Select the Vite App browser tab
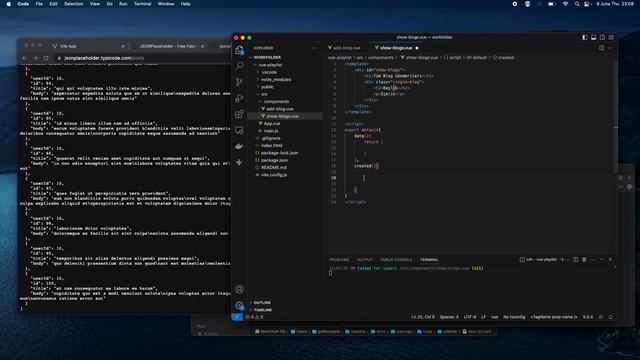The image size is (640, 360). click(88, 46)
